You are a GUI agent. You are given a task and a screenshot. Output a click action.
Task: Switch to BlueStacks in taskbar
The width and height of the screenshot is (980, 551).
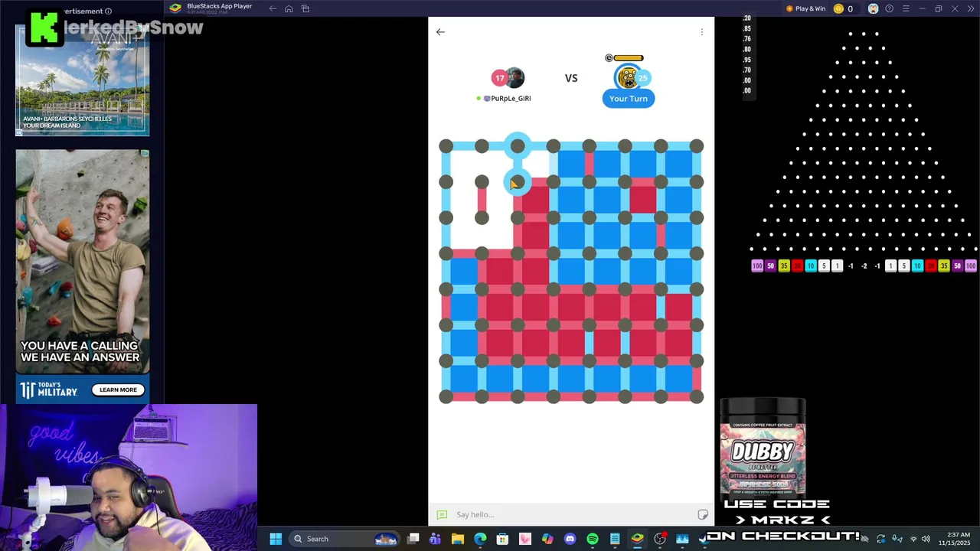[x=637, y=539]
